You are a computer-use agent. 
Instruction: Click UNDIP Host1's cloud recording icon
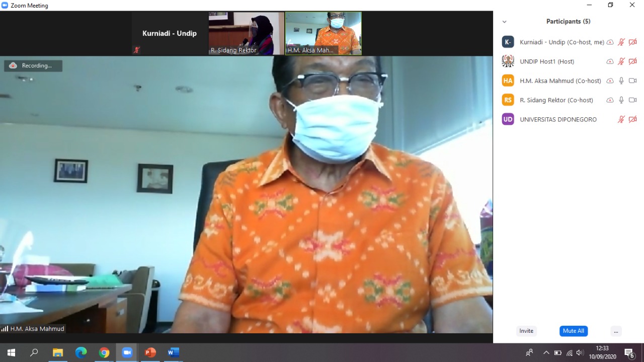[x=610, y=61]
